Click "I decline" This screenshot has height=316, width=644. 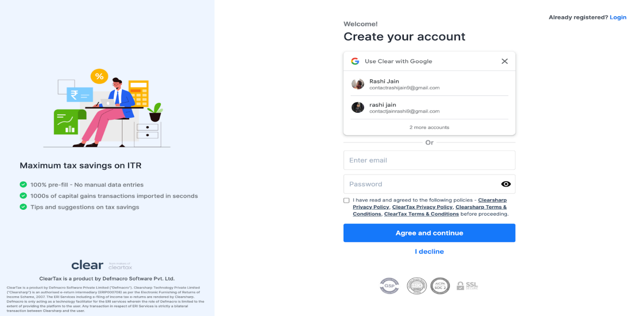(429, 251)
